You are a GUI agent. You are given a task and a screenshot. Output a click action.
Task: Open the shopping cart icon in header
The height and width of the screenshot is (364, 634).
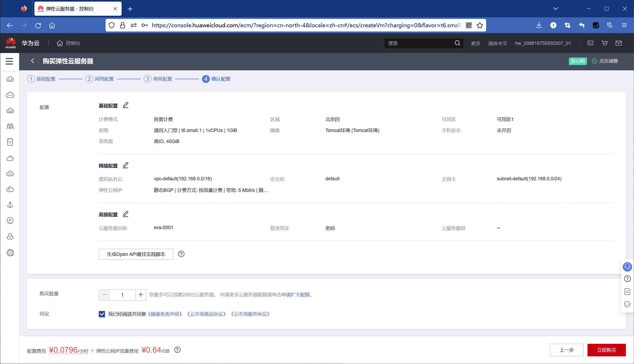tap(604, 43)
